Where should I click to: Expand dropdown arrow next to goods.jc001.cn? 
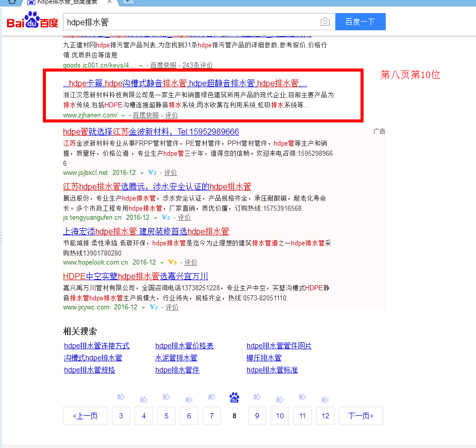(141, 66)
